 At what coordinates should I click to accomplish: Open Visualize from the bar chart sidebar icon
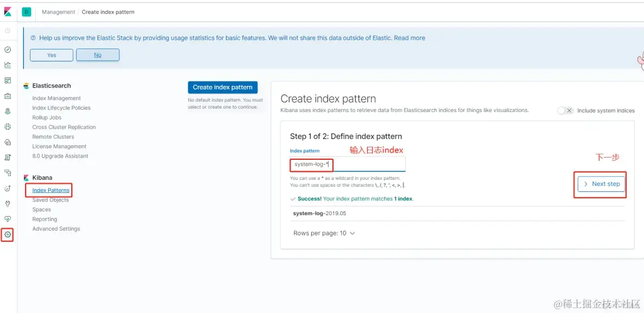coord(8,65)
